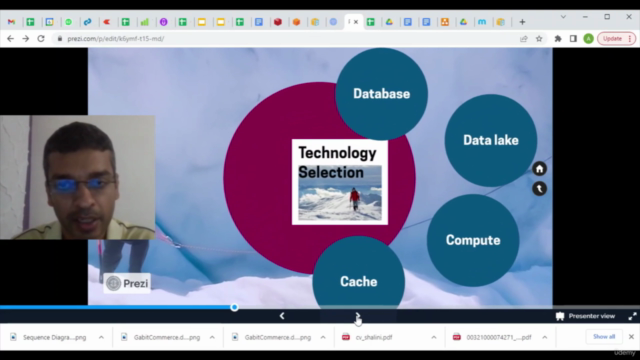Click Prezi back-up arrow icon
640x360 pixels.
[539, 189]
